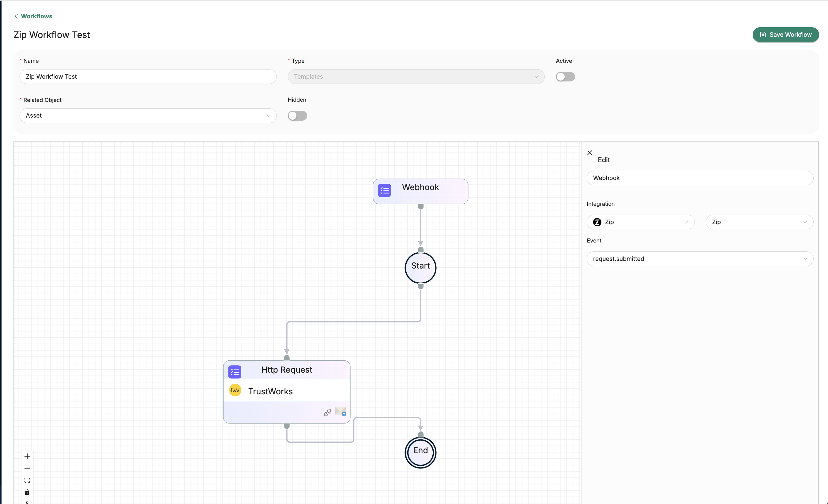Zoom out on the canvas
The height and width of the screenshot is (504, 828).
27,468
